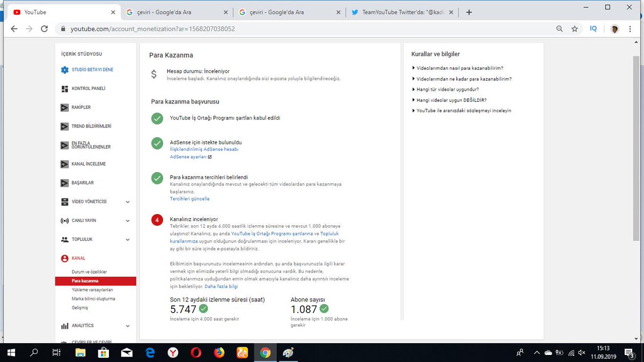
Task: Open Chrome three-dot menu
Action: (x=630, y=29)
